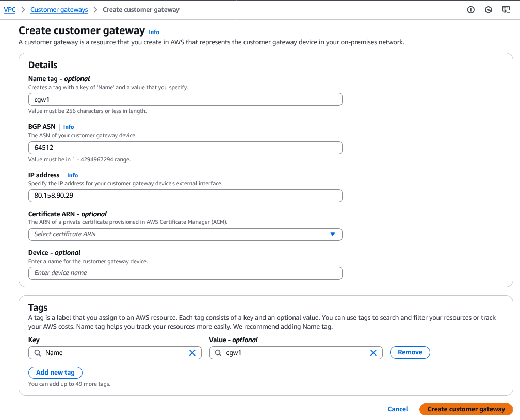Click the hexagon icon in top bar
The width and height of the screenshot is (520, 420).
click(x=488, y=10)
